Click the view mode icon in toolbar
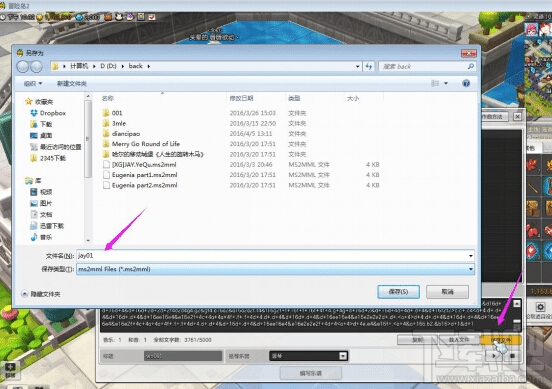Image resolution: width=552 pixels, height=389 pixels. coord(435,83)
